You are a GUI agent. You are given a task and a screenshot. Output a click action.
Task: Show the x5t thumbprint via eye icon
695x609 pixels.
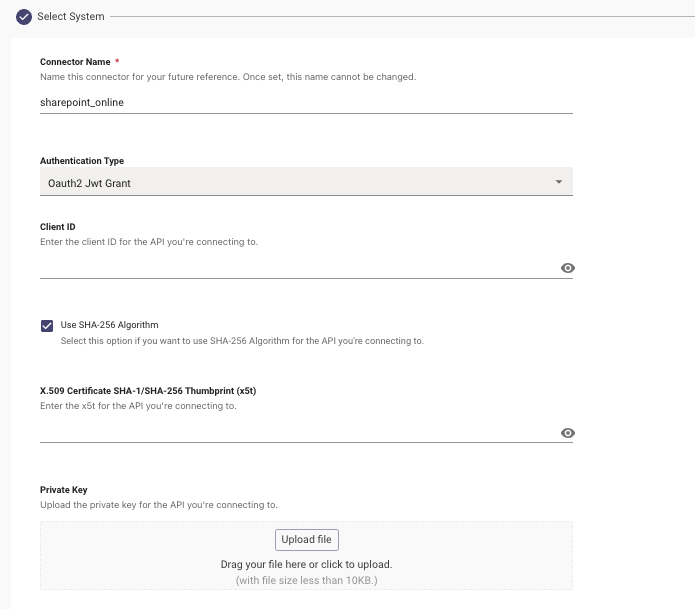568,433
